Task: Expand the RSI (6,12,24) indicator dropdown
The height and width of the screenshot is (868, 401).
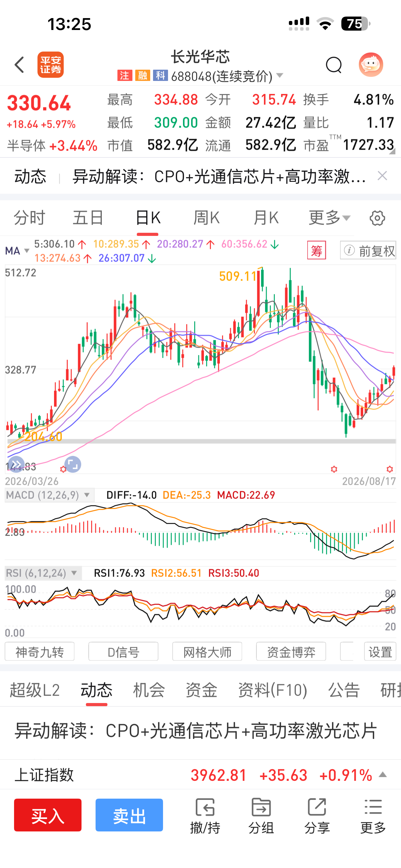Action: [x=43, y=573]
